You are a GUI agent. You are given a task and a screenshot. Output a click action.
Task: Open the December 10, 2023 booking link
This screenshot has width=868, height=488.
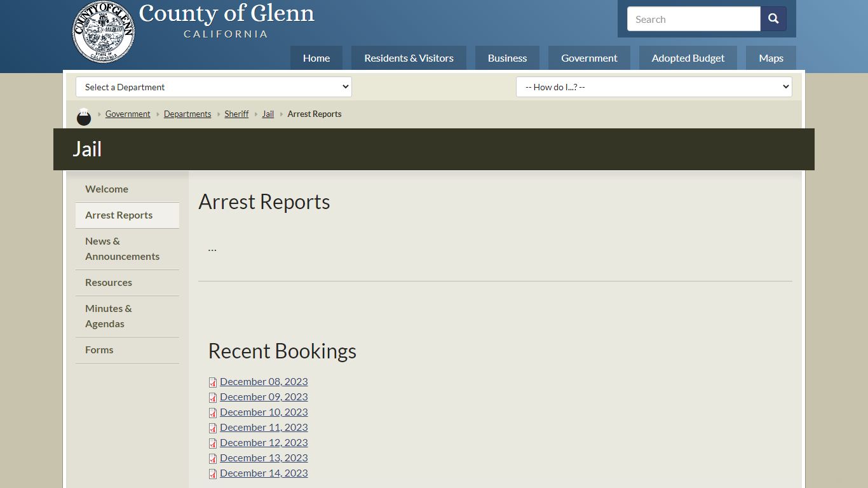coord(264,412)
